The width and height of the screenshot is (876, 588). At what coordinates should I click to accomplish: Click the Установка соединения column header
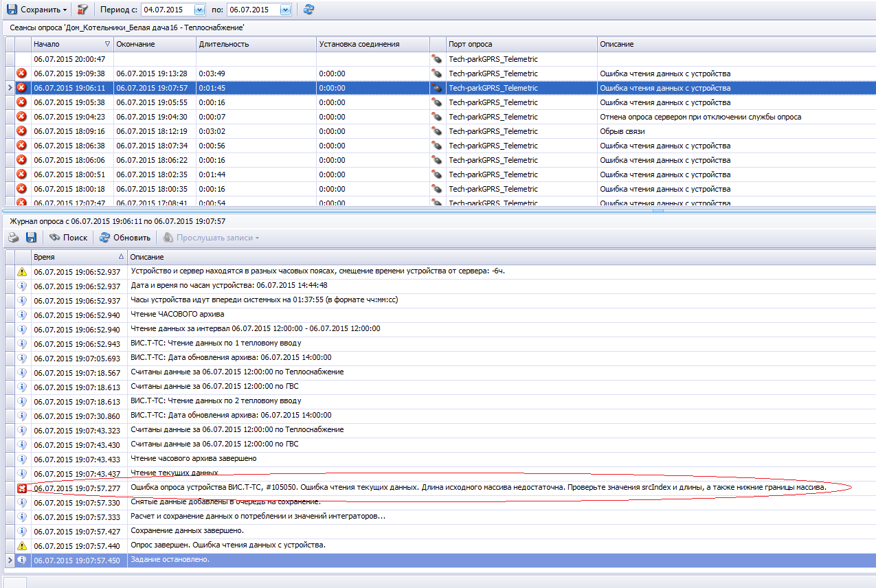tap(372, 44)
